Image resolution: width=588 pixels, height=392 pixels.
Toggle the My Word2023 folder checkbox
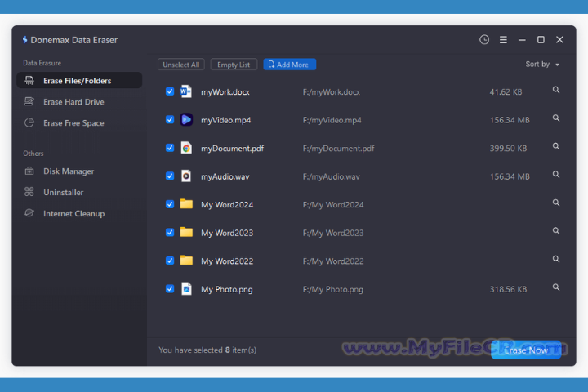click(x=170, y=232)
